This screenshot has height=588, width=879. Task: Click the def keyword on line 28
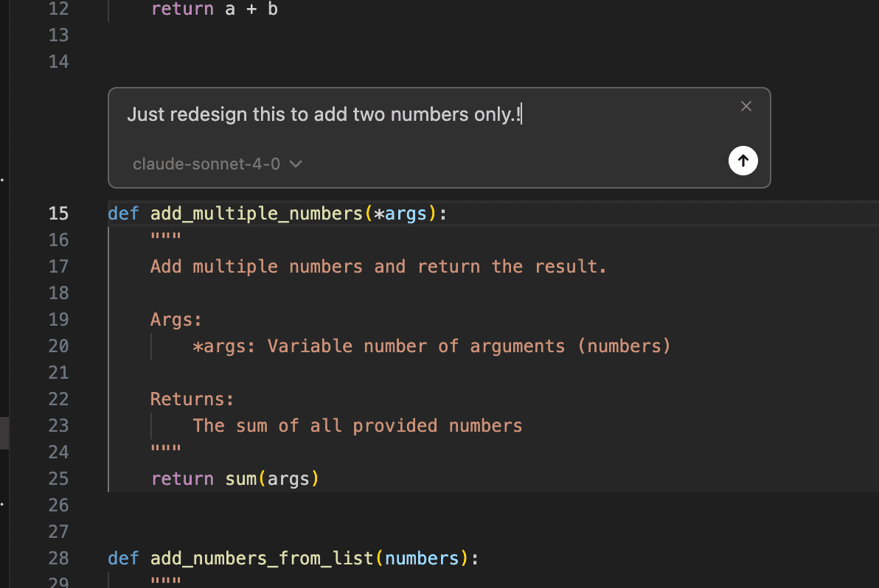click(123, 559)
